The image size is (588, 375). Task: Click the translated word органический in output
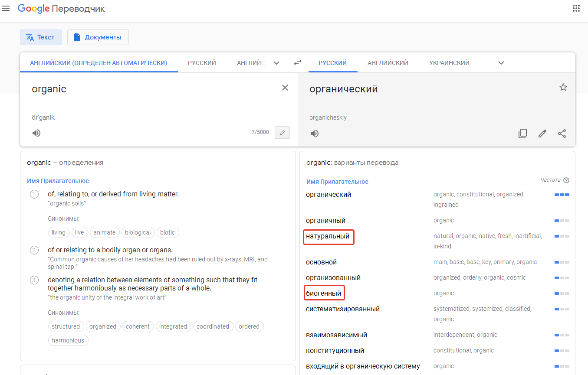coord(344,89)
